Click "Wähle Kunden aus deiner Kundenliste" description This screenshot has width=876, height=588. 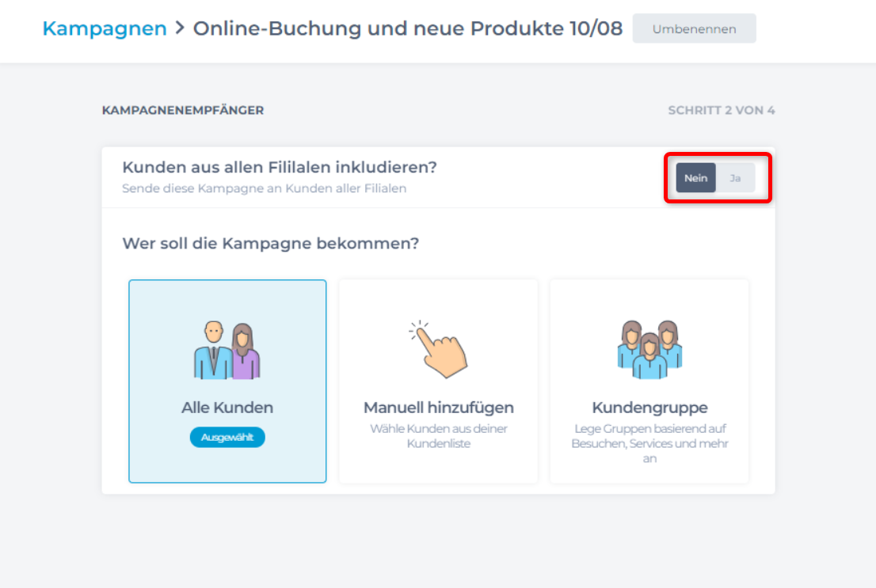coord(438,436)
